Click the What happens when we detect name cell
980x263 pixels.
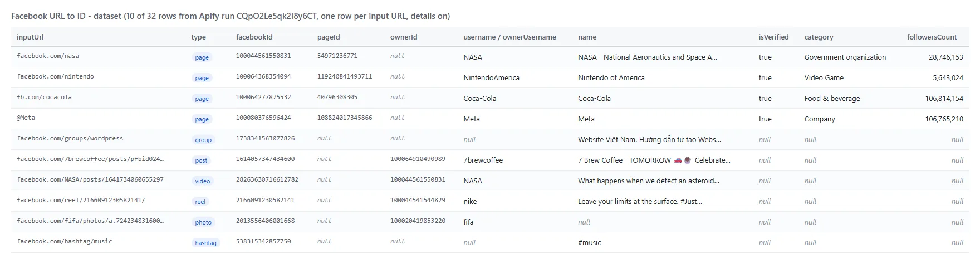pyautogui.click(x=649, y=181)
